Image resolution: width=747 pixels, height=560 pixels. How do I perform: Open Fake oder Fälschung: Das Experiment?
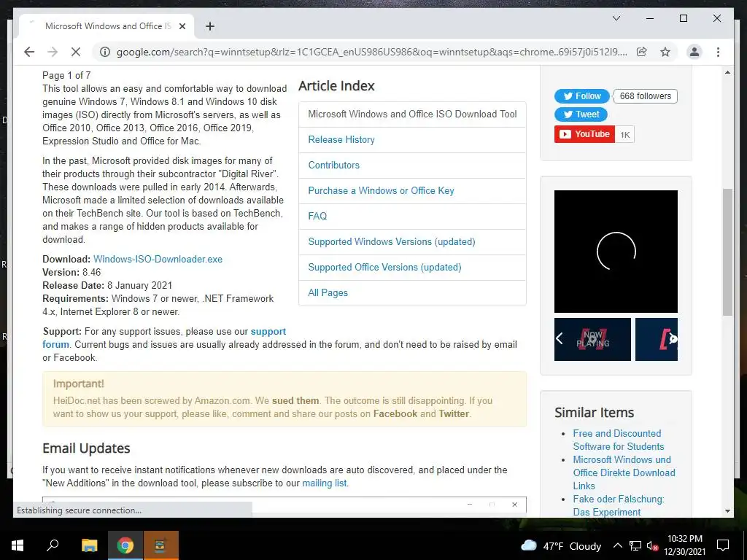pyautogui.click(x=619, y=506)
